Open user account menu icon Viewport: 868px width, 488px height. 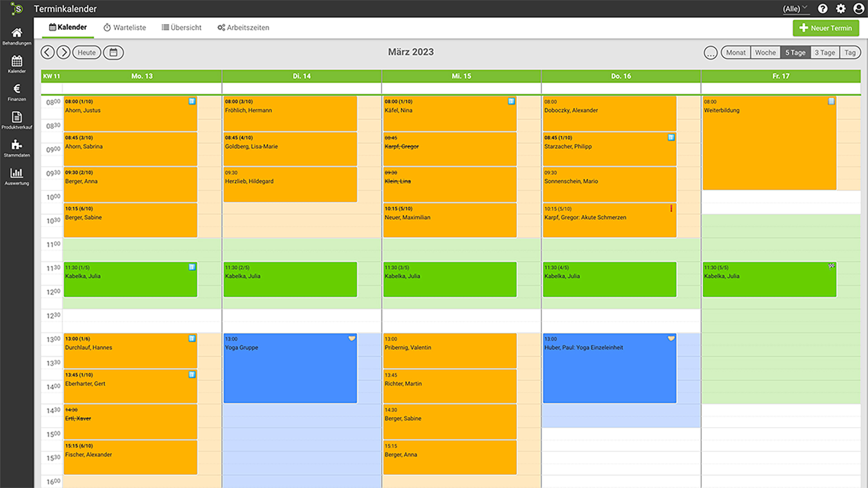tap(859, 9)
